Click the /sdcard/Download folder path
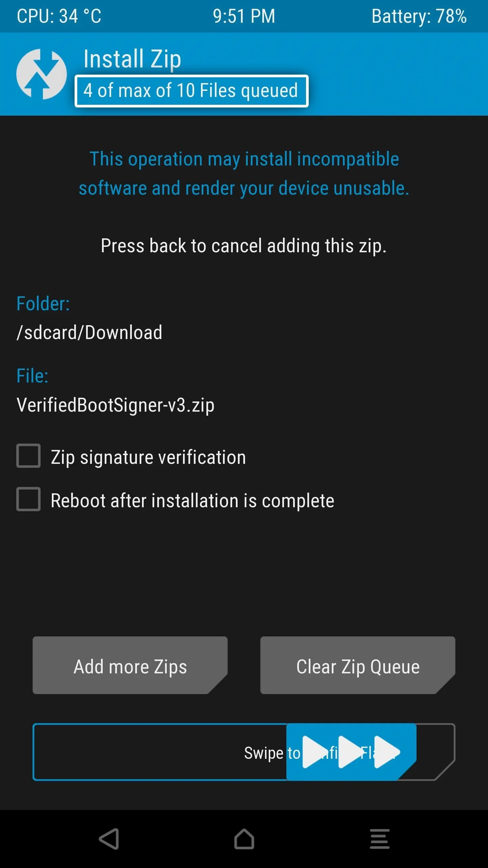Viewport: 488px width, 868px height. [x=89, y=333]
